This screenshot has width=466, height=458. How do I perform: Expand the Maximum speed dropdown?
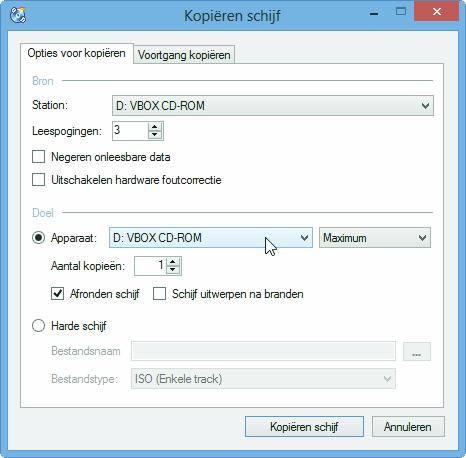tap(375, 238)
